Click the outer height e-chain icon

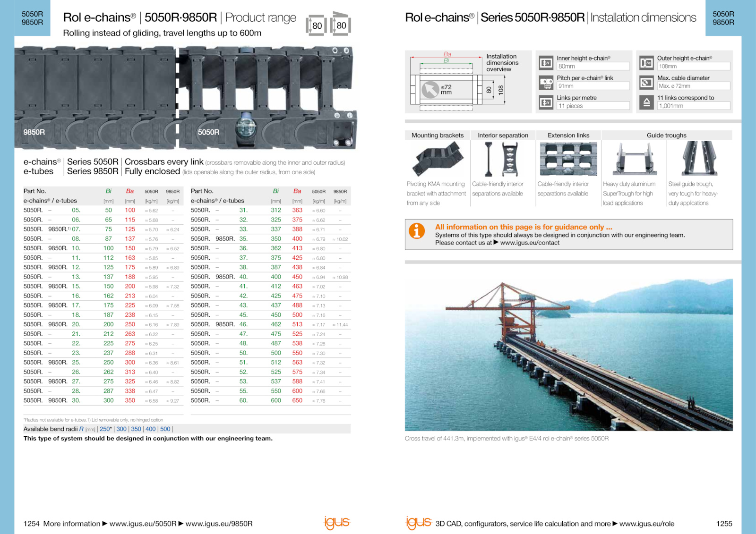coord(646,63)
